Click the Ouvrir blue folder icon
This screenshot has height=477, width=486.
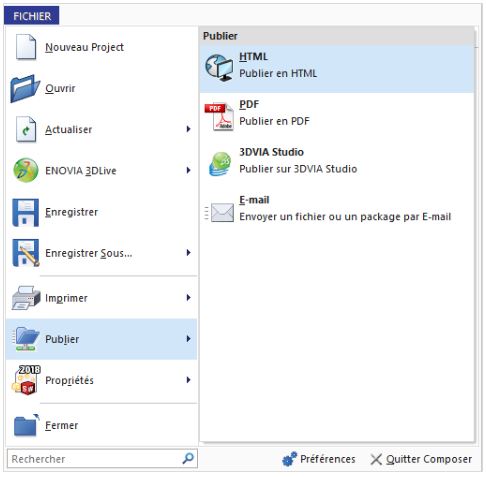[x=25, y=88]
